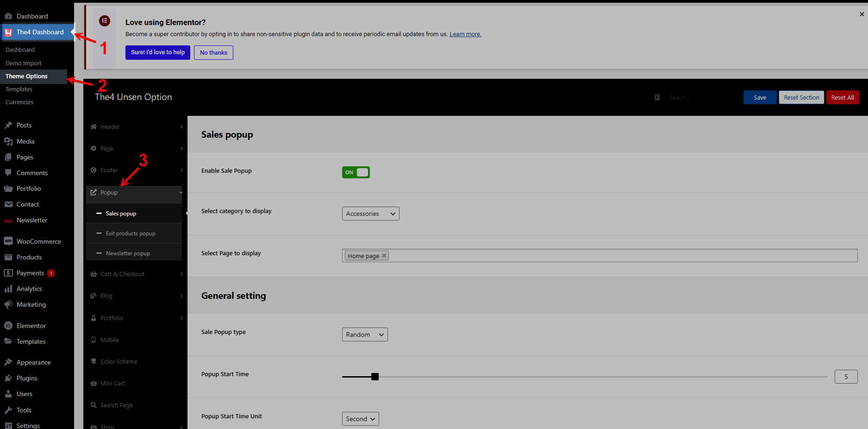Click the Products box icon

pos(8,257)
